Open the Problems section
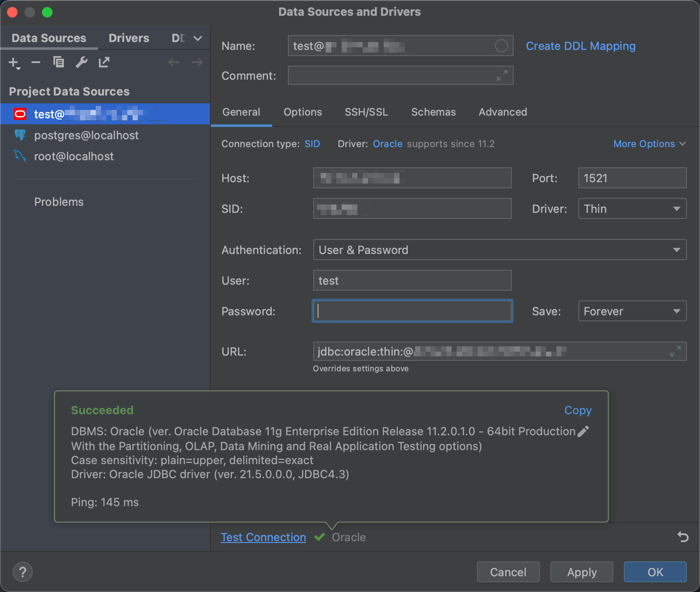 (x=59, y=202)
